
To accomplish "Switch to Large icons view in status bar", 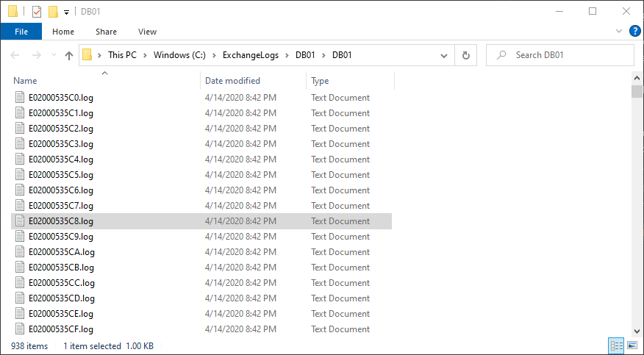I will tap(632, 345).
